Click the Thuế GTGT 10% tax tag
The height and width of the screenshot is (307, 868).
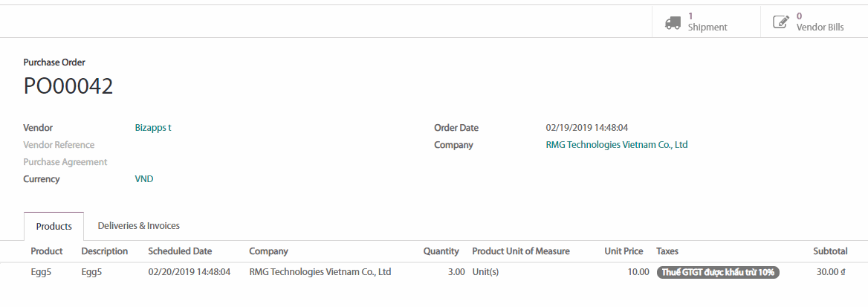point(718,272)
